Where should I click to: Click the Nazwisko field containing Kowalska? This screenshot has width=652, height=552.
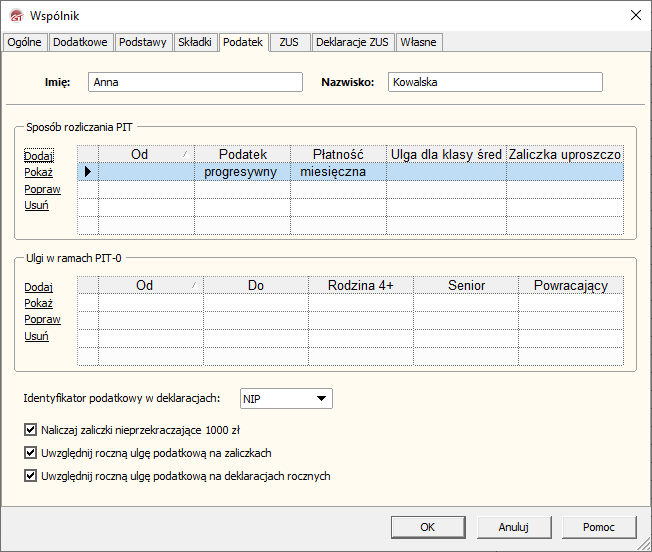click(x=495, y=83)
